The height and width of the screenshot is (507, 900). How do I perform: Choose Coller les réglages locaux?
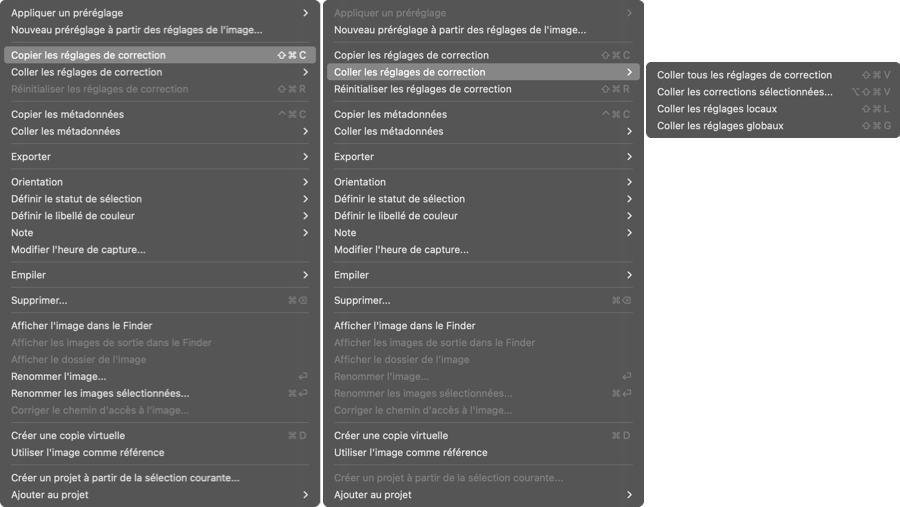[x=773, y=109]
